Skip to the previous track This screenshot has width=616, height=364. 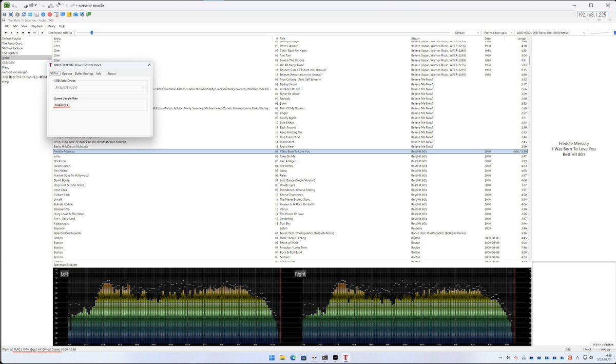coord(23,32)
